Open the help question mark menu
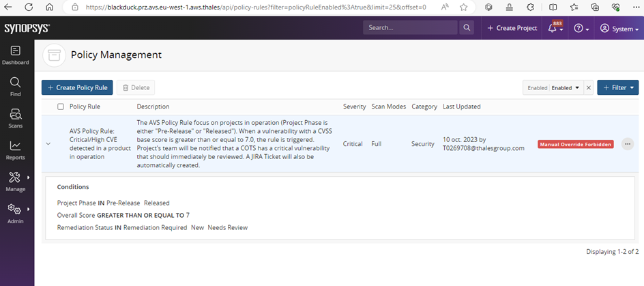Image resolution: width=644 pixels, height=286 pixels. (581, 28)
